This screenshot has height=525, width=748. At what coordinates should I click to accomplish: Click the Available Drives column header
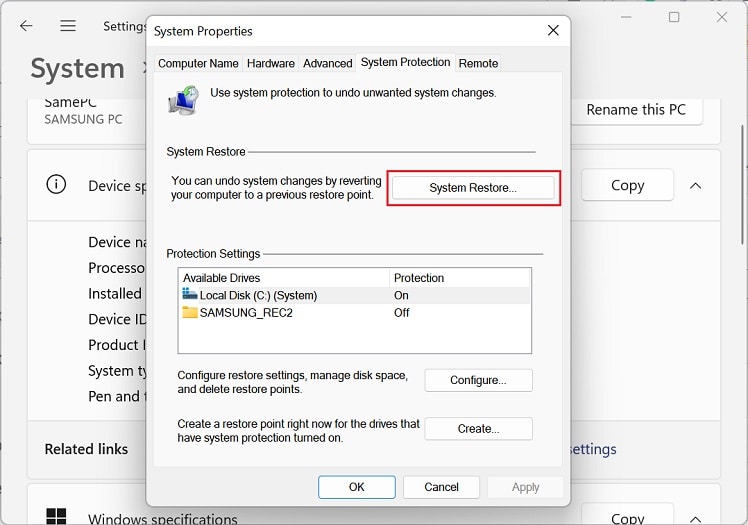(x=284, y=278)
